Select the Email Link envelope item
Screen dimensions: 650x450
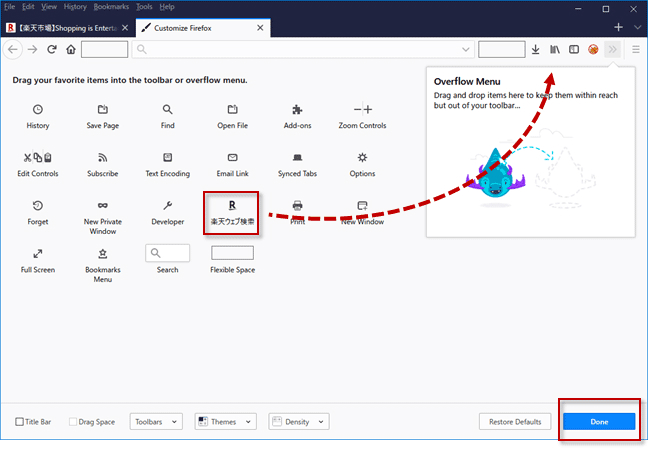click(x=233, y=165)
